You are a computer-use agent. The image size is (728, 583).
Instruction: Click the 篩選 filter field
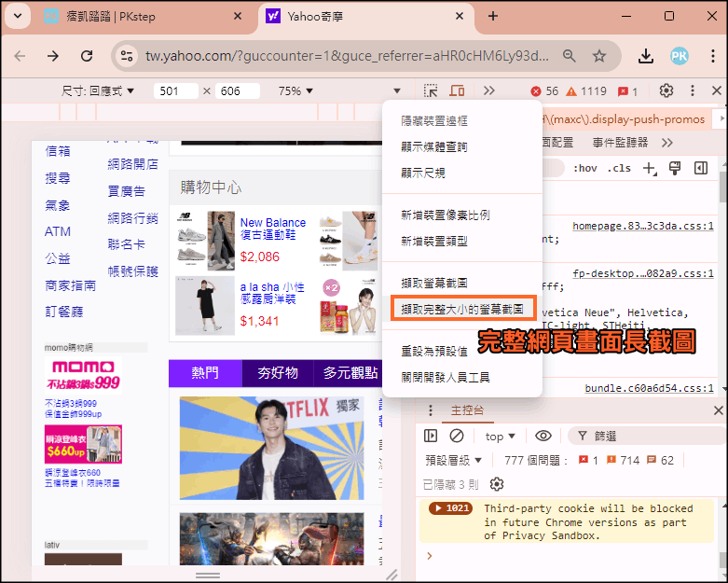(645, 437)
